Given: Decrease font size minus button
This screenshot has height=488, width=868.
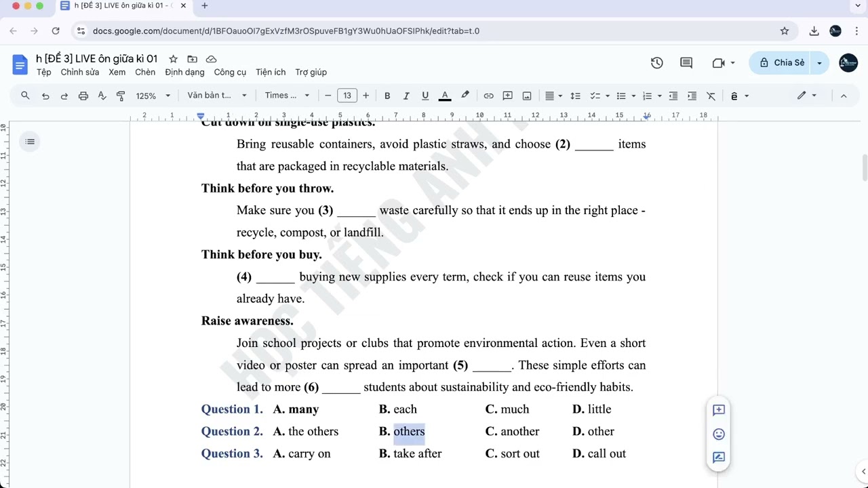Looking at the screenshot, I should [x=328, y=96].
